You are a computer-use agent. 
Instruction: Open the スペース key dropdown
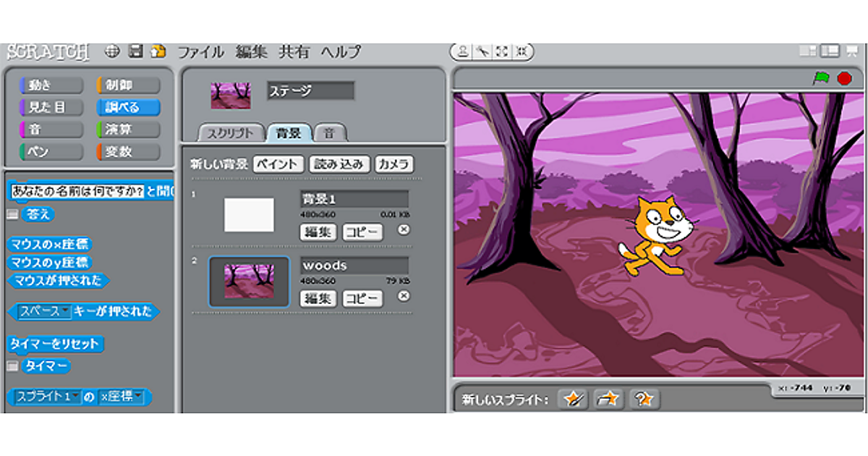44,311
